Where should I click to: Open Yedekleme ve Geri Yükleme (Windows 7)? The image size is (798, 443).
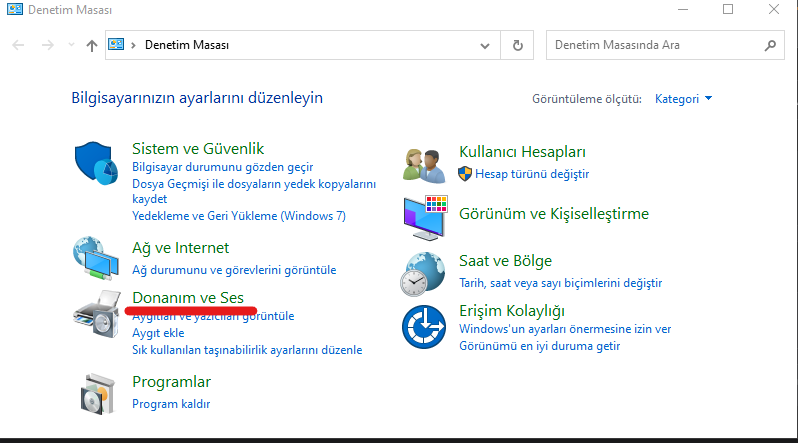[x=239, y=216]
